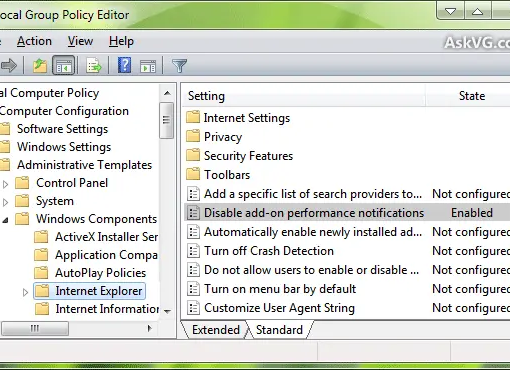Click the Export List toolbar icon

click(94, 65)
